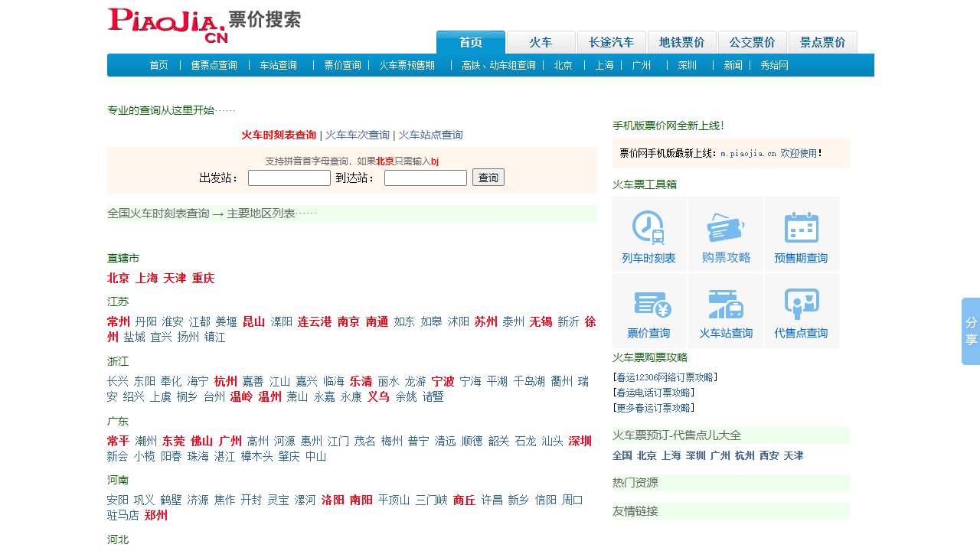Screen dimensions: 980x551
Task: Switch to the 火车 tab
Action: [541, 43]
